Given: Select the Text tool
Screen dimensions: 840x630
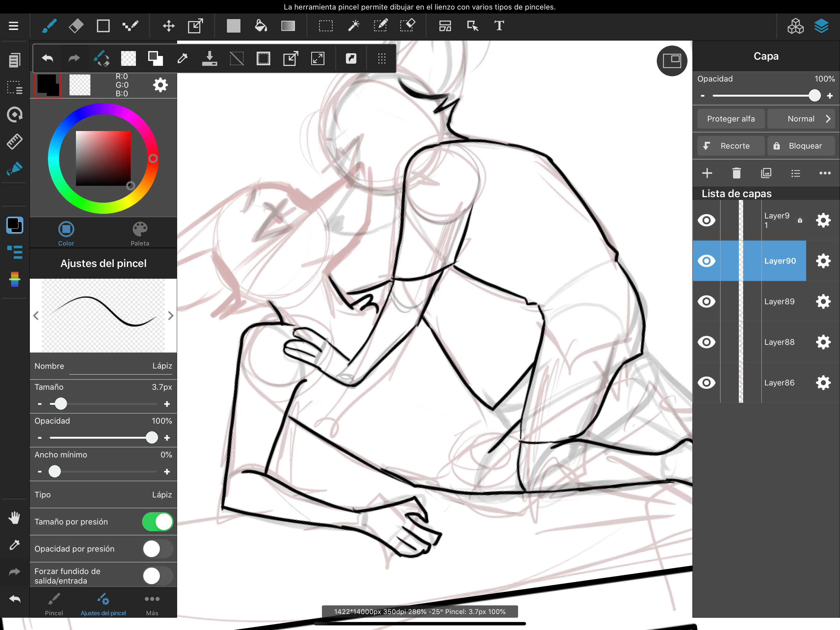Looking at the screenshot, I should pyautogui.click(x=499, y=26).
